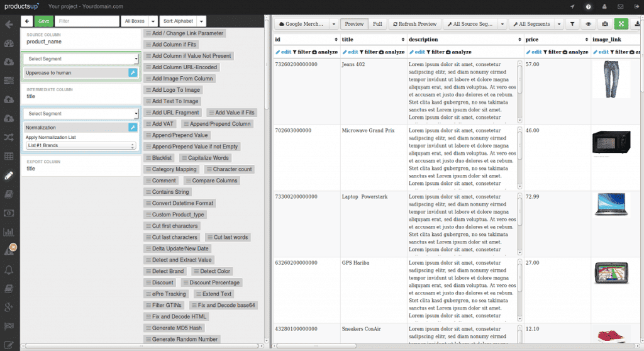Image resolution: width=644 pixels, height=351 pixels.
Task: Click the green Save button
Action: tap(43, 21)
